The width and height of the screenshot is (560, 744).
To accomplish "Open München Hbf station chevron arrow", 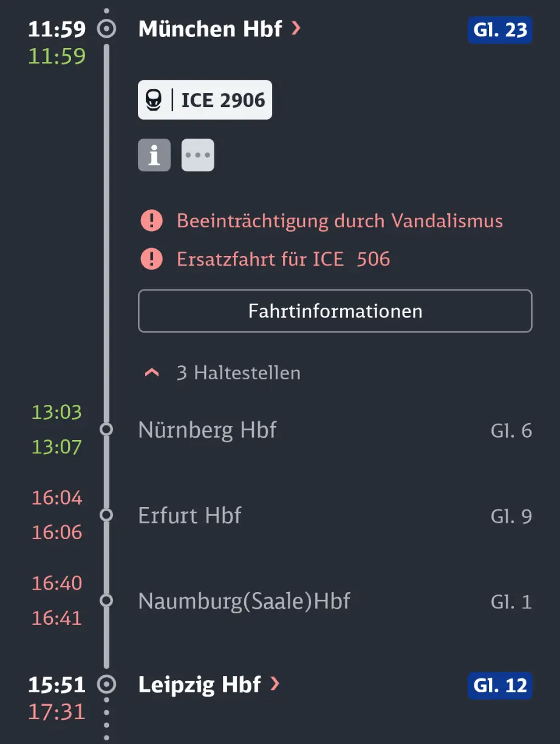I will coord(296,28).
